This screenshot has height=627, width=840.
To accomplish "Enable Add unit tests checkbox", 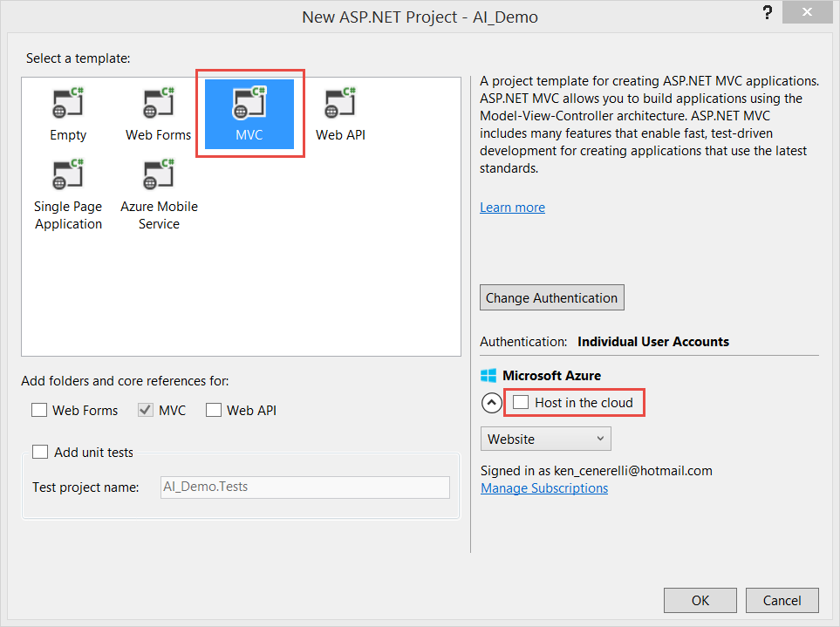I will (x=40, y=452).
